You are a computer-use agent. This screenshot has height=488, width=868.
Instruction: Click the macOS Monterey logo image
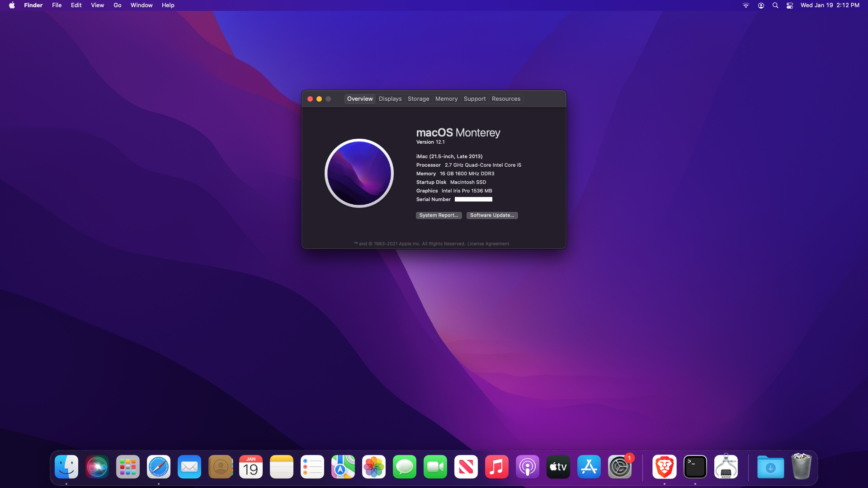(x=359, y=173)
